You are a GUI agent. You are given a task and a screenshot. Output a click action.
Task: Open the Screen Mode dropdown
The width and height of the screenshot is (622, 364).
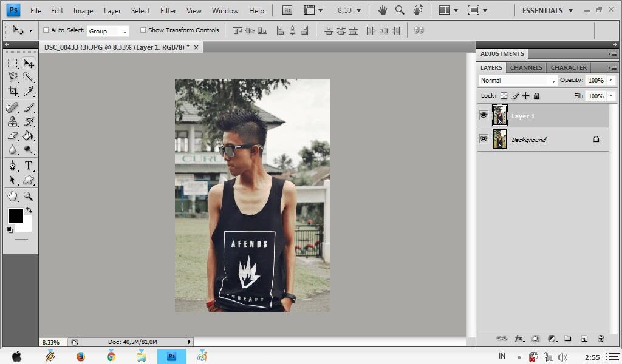[477, 10]
